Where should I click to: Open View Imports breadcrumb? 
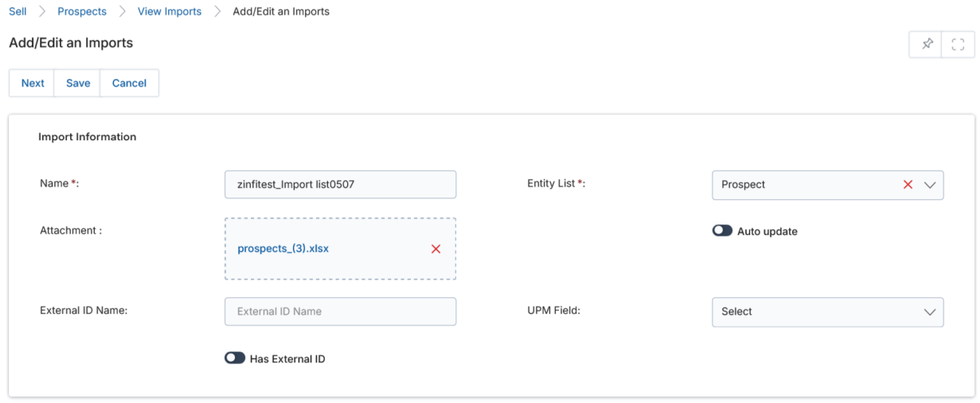pos(170,11)
